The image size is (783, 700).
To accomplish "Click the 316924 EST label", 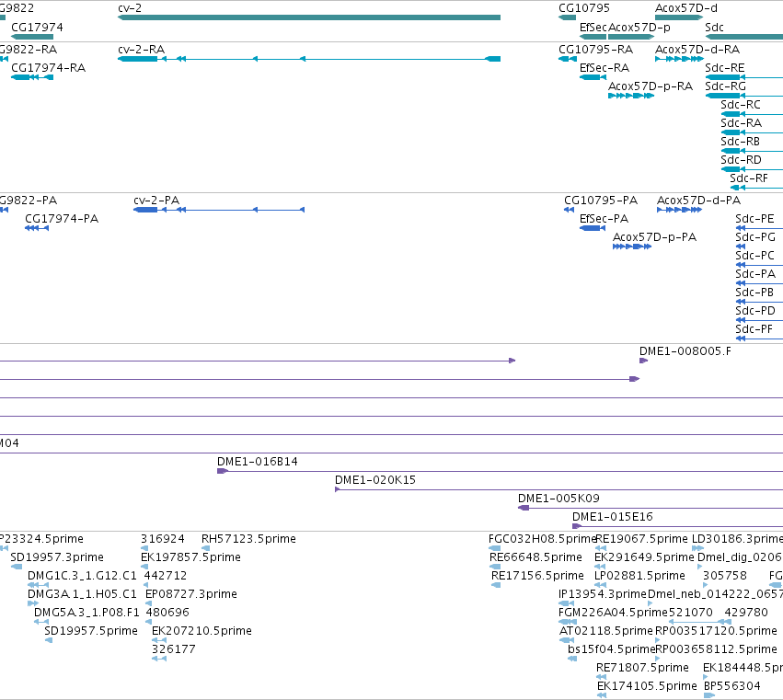I will coord(162,539).
